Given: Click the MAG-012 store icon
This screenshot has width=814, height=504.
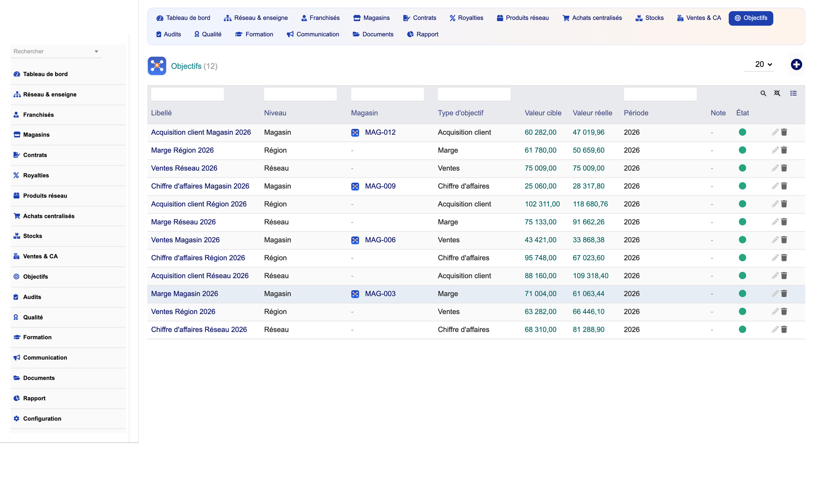Looking at the screenshot, I should coord(355,133).
